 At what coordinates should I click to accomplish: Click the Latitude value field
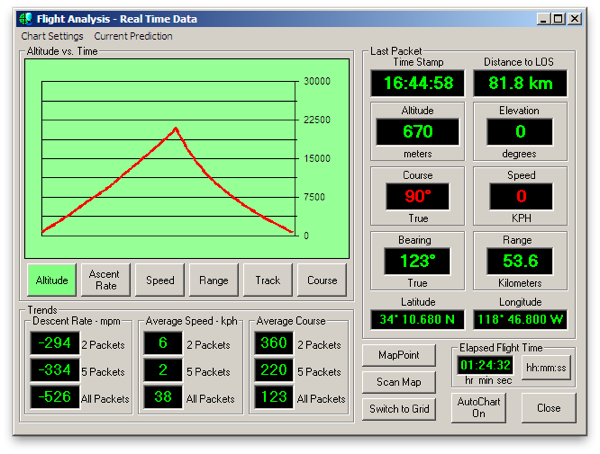click(417, 320)
